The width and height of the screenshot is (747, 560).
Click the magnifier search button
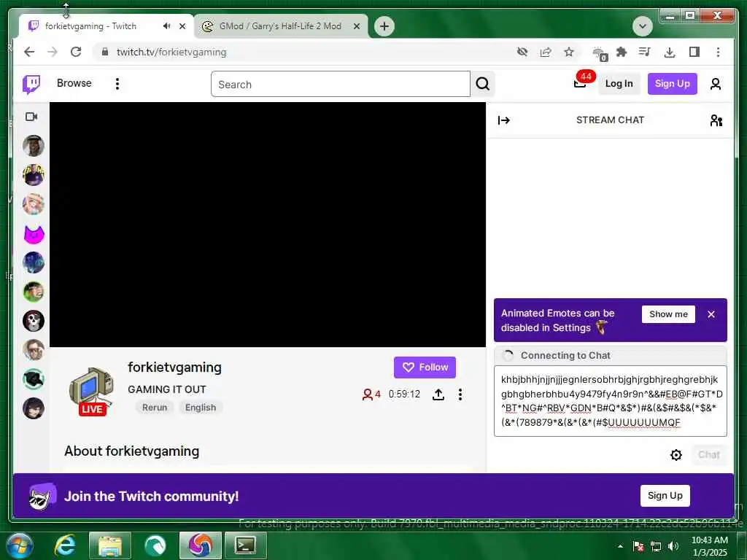(483, 85)
